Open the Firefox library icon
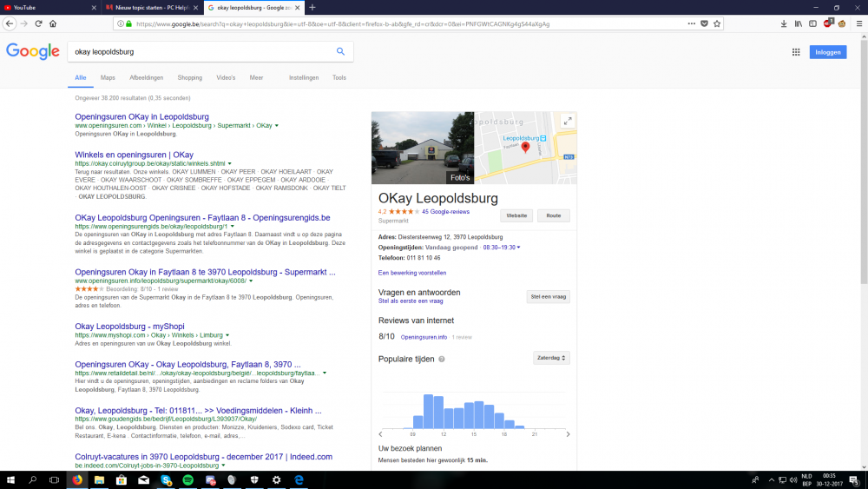 [799, 23]
